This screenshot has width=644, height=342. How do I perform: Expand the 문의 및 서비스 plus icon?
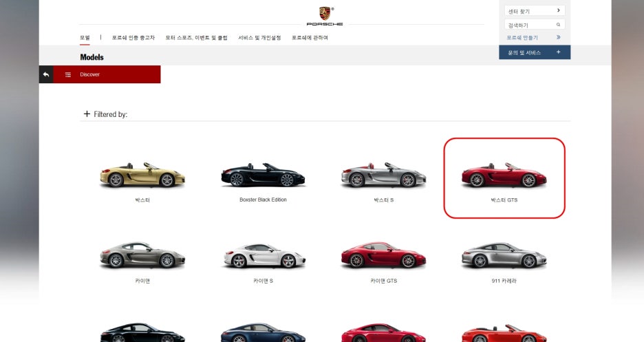[558, 52]
